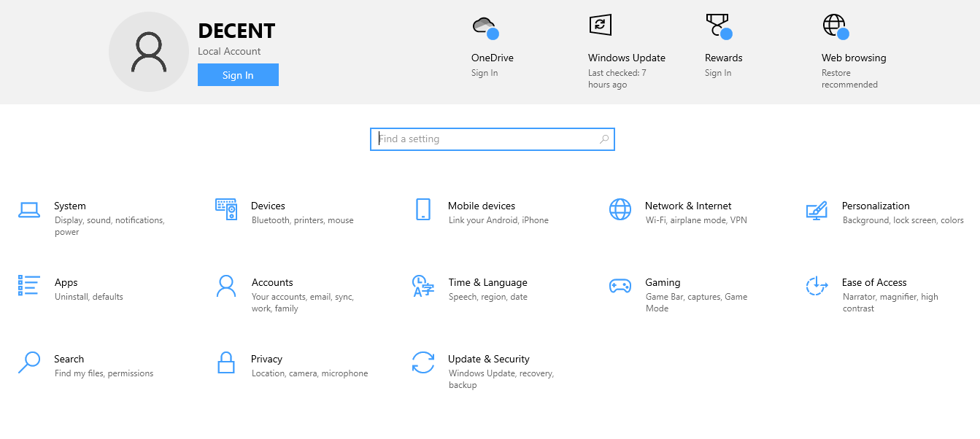The image size is (980, 439).
Task: Click 'Location, camera, microphone' description
Action: pos(310,373)
